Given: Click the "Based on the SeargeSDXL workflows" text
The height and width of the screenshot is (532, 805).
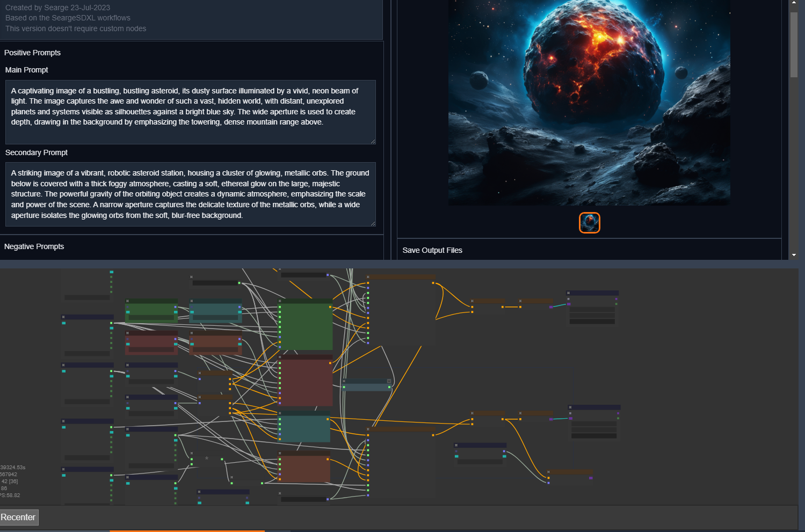Looking at the screenshot, I should [68, 18].
